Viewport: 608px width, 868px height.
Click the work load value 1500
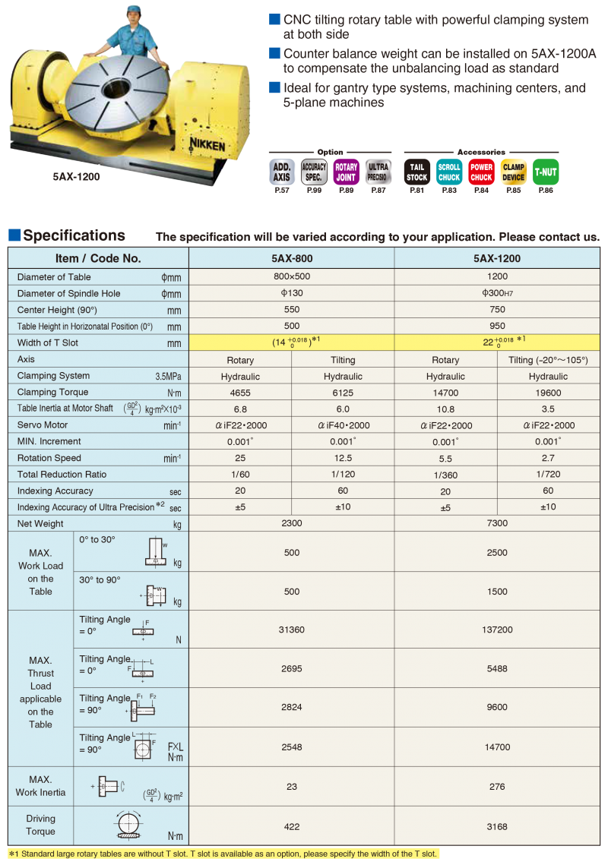pyautogui.click(x=497, y=592)
